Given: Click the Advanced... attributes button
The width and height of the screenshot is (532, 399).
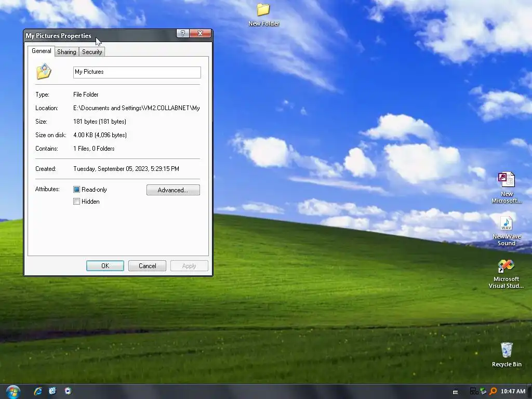Looking at the screenshot, I should coord(173,190).
